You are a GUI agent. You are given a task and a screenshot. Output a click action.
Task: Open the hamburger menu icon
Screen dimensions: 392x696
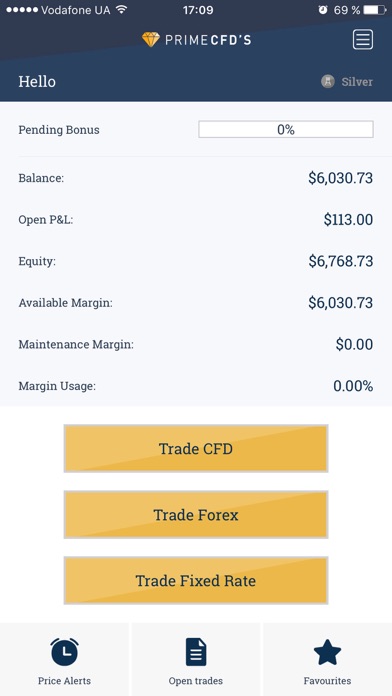pos(363,40)
